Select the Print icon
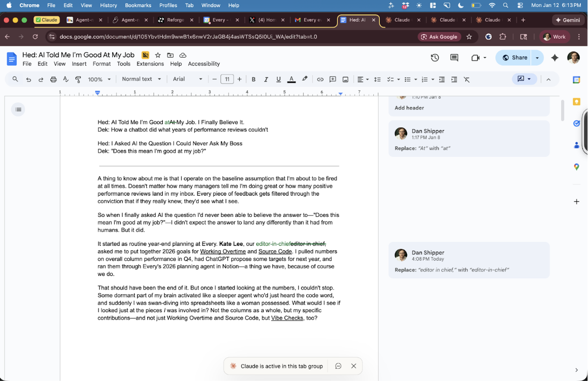 click(x=53, y=79)
